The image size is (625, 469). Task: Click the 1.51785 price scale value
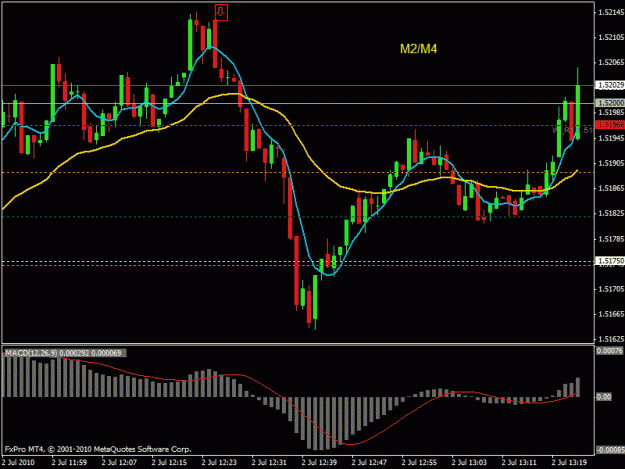coord(611,239)
